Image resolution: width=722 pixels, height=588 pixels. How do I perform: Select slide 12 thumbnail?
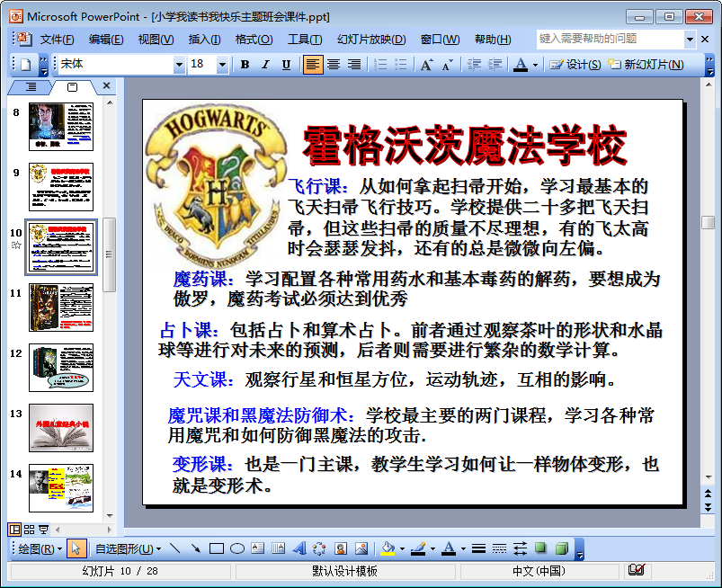click(61, 368)
